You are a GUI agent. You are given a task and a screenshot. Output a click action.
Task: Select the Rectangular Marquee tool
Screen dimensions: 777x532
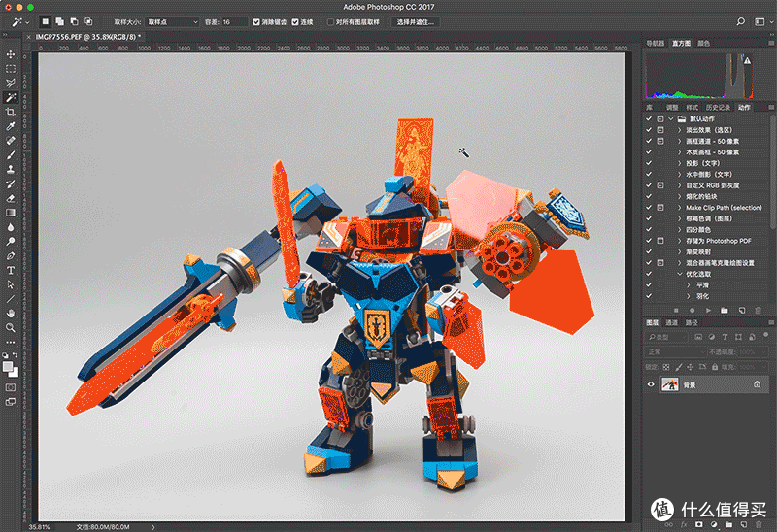(x=11, y=69)
